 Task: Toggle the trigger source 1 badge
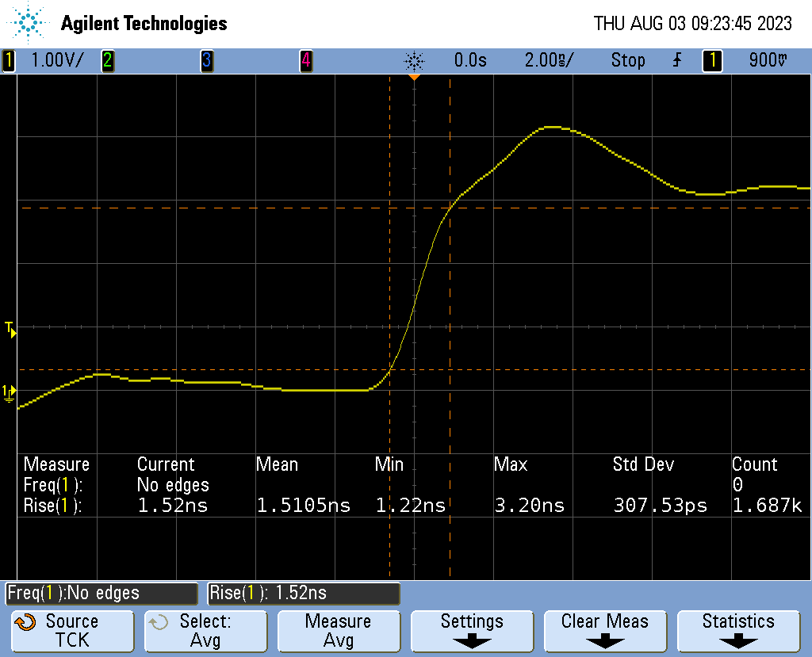[711, 60]
